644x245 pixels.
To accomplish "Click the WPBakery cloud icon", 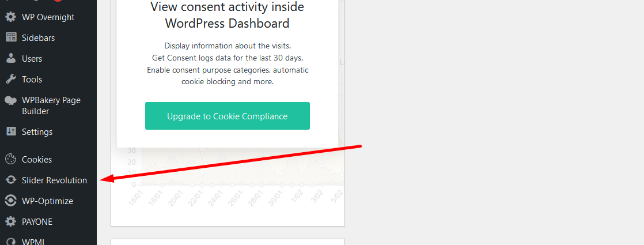I will (11, 101).
